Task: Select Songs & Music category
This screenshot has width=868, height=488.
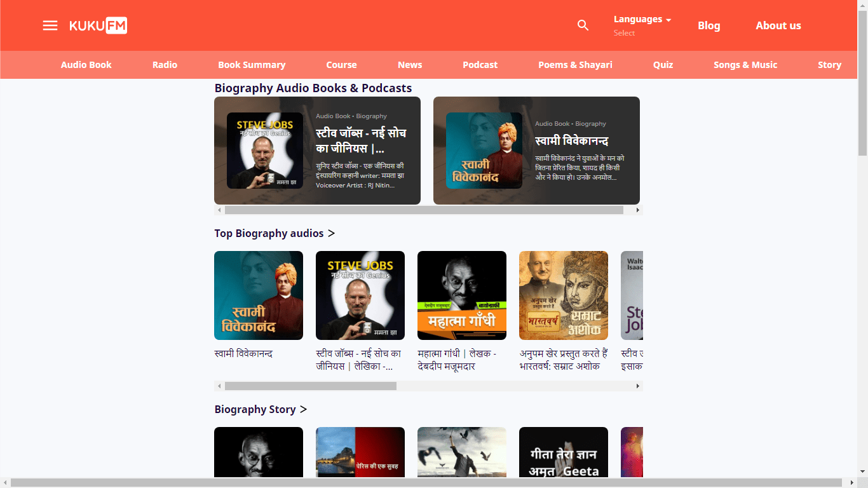Action: click(745, 65)
